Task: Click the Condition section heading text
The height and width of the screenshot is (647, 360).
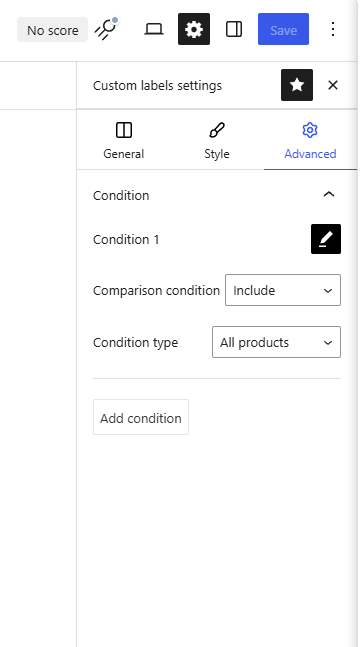Action: pyautogui.click(x=121, y=195)
